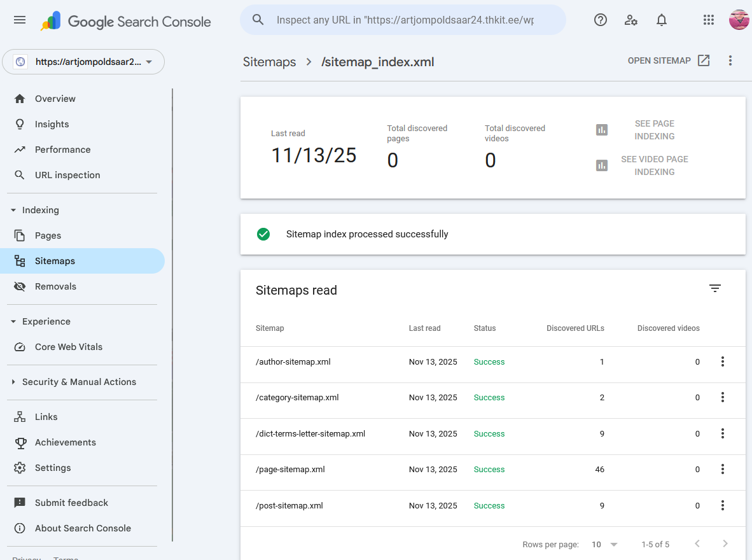The image size is (752, 560).
Task: Open users and permissions settings icon
Action: (630, 20)
